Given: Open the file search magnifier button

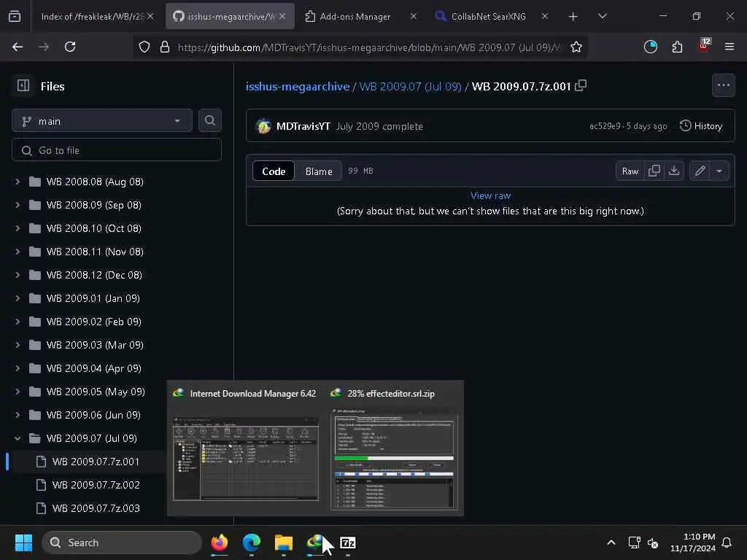Looking at the screenshot, I should pyautogui.click(x=209, y=121).
